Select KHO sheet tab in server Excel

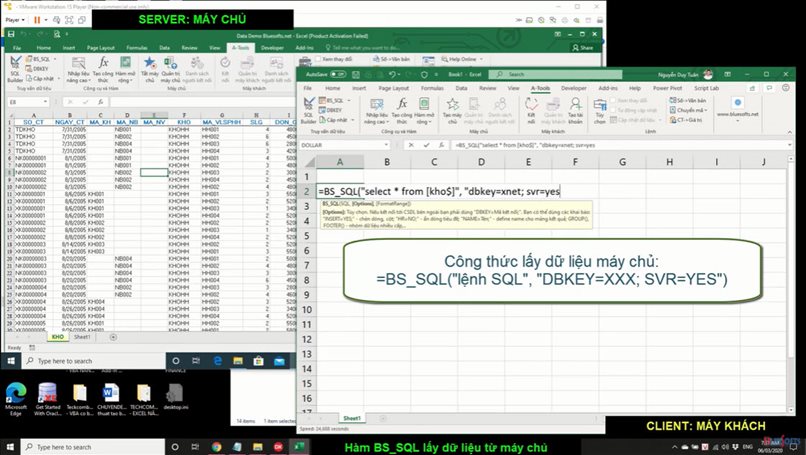click(58, 337)
